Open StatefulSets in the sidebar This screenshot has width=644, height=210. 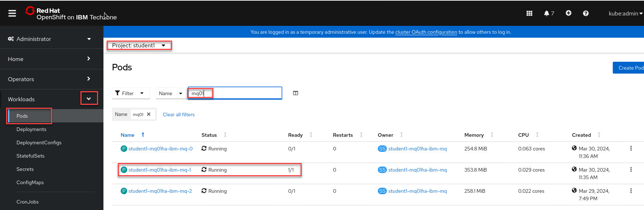[x=31, y=156]
